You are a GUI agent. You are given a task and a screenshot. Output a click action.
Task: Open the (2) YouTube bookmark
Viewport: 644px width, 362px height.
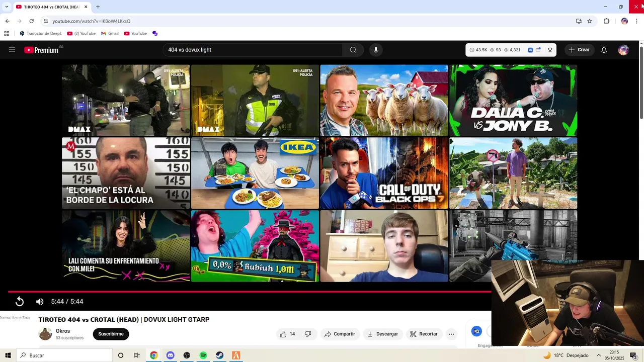click(82, 34)
